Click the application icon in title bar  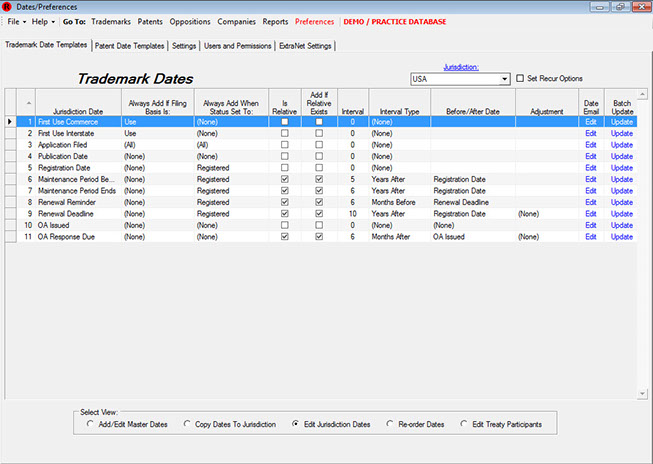tap(7, 6)
